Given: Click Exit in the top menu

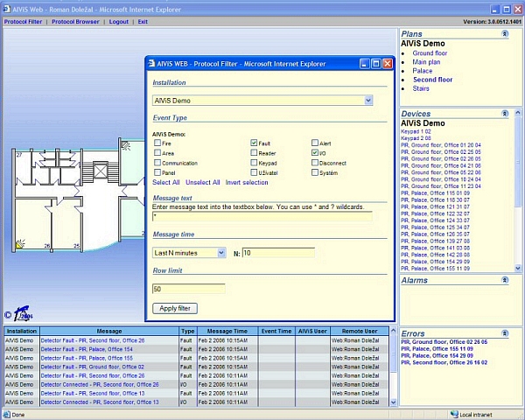Looking at the screenshot, I should 143,22.
